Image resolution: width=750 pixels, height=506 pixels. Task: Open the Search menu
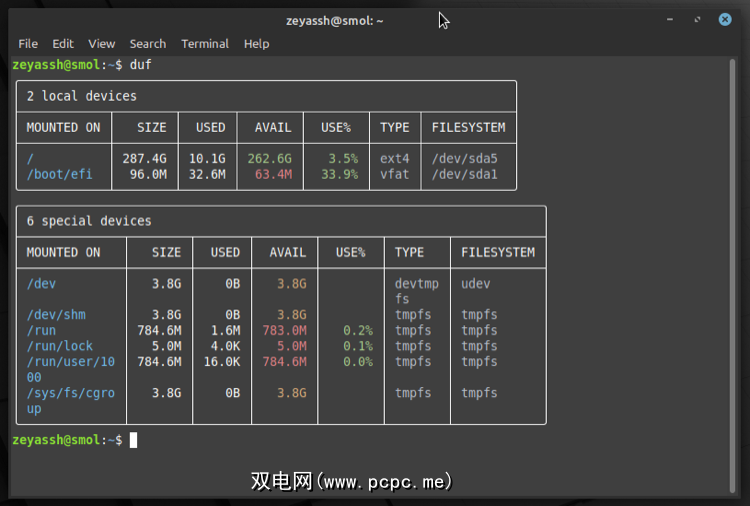[x=147, y=44]
